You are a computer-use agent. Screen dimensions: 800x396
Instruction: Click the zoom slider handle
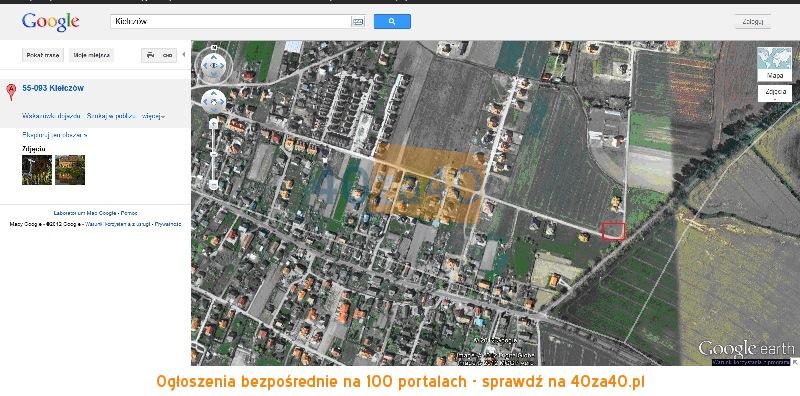(x=214, y=153)
